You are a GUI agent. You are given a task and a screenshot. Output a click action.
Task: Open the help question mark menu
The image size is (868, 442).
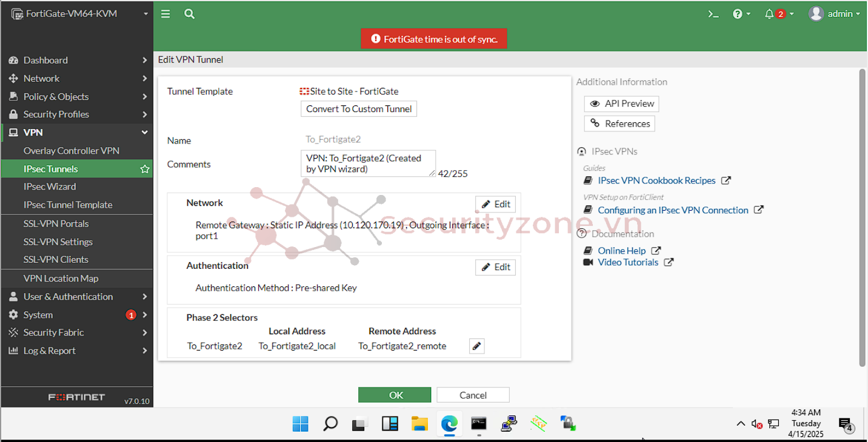[x=741, y=14]
